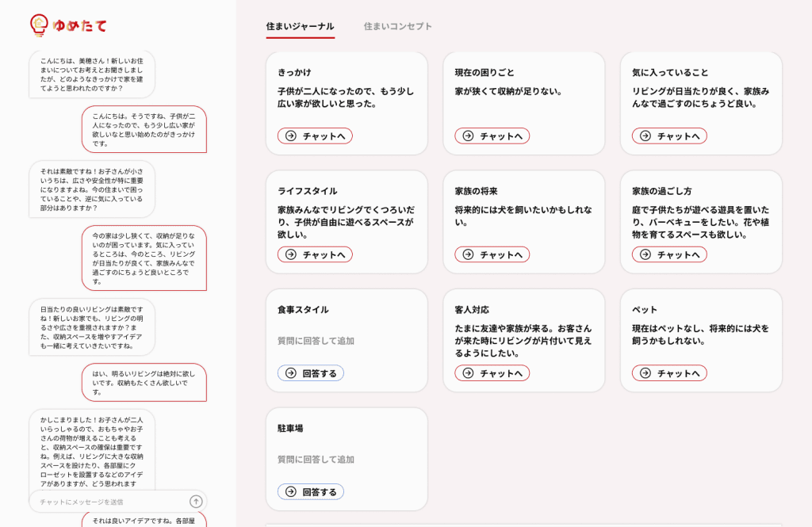
Task: Switch to the 住まいコンセプト tab
Action: [396, 26]
